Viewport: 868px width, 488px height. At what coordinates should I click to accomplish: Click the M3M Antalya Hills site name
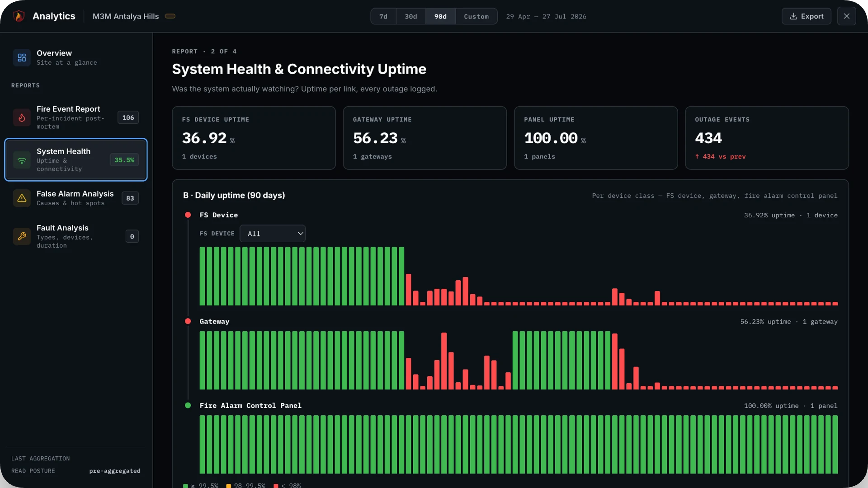126,16
